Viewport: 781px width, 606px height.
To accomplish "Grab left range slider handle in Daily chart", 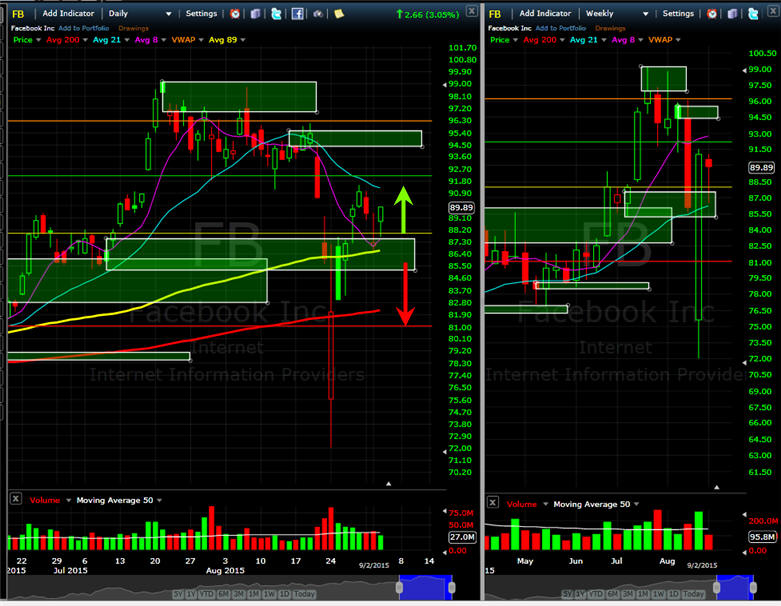I will click(x=399, y=587).
